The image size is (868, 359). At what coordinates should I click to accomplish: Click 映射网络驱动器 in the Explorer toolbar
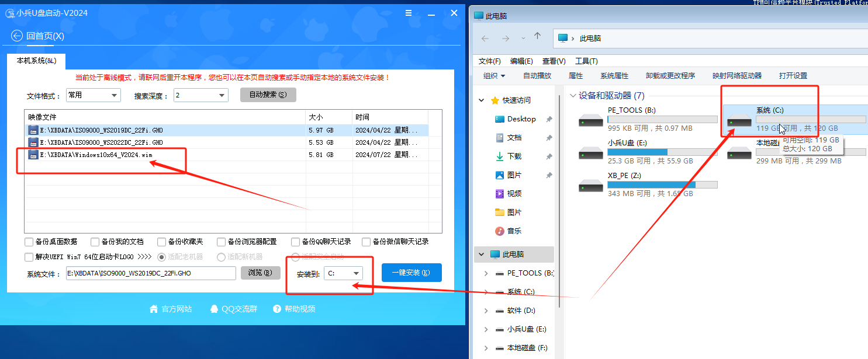click(x=737, y=76)
